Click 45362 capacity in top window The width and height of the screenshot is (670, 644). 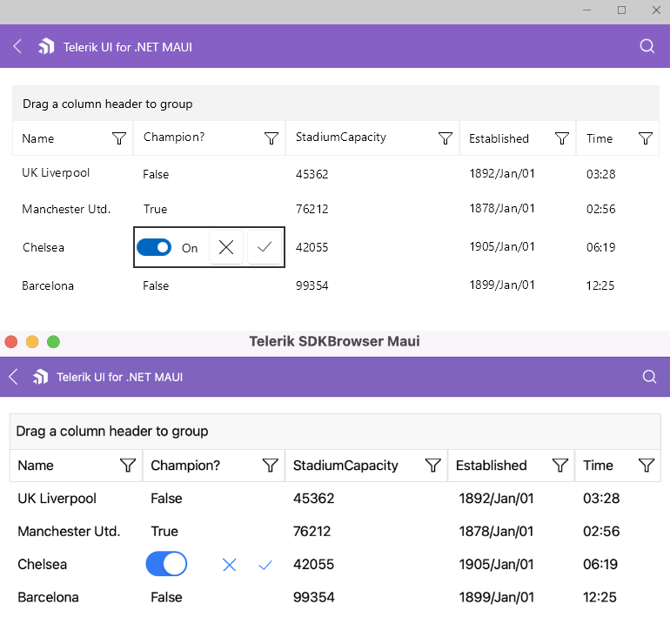[x=312, y=174]
